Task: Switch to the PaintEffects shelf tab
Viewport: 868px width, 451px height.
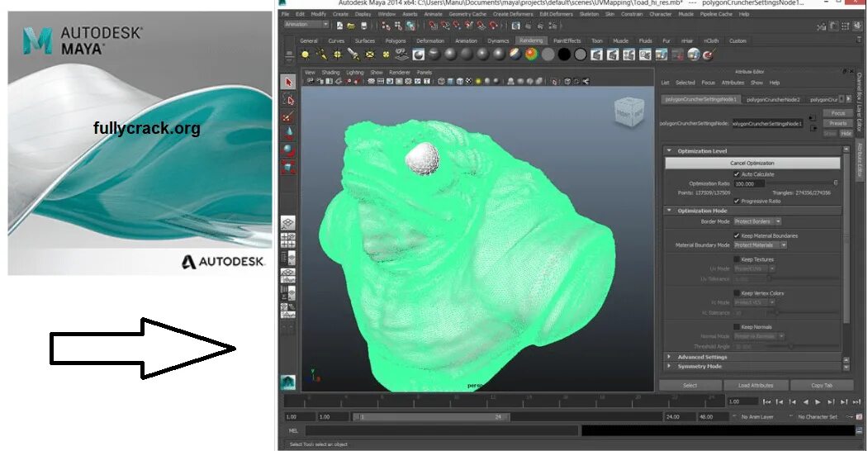Action: tap(567, 41)
